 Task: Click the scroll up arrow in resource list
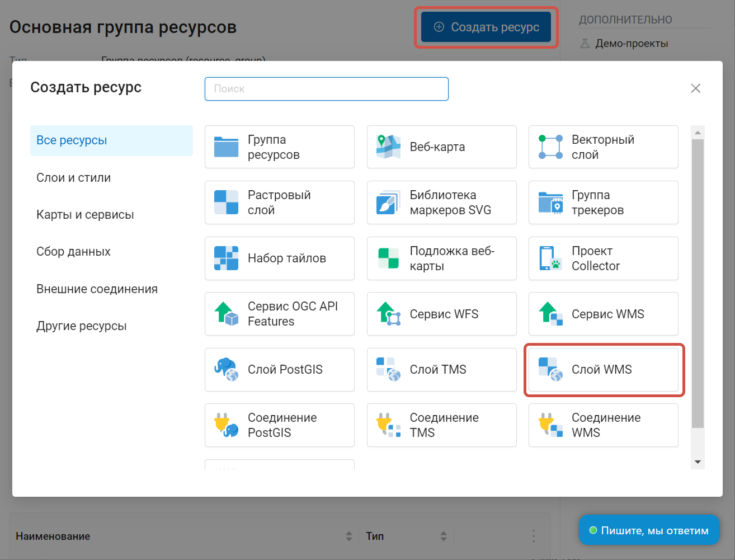(x=698, y=133)
